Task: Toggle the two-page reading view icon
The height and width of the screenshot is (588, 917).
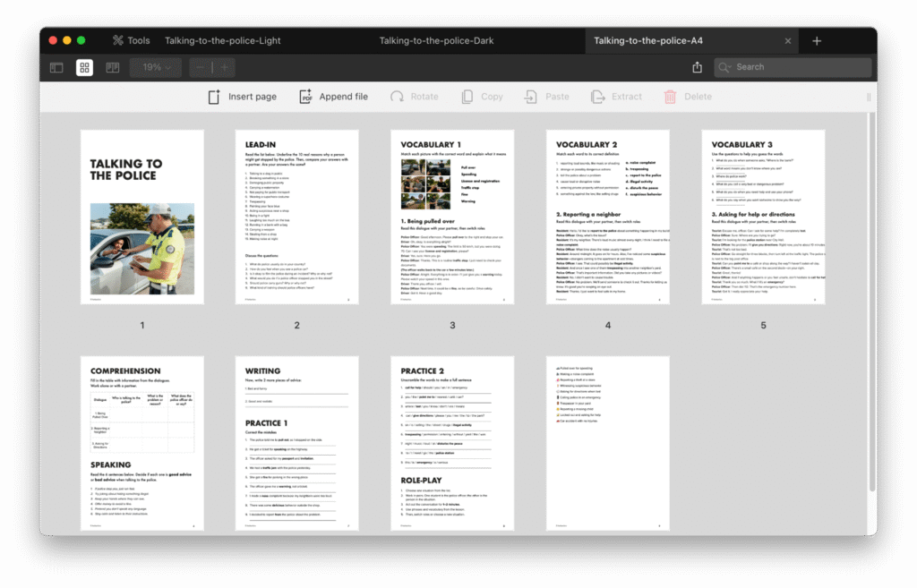Action: point(113,67)
